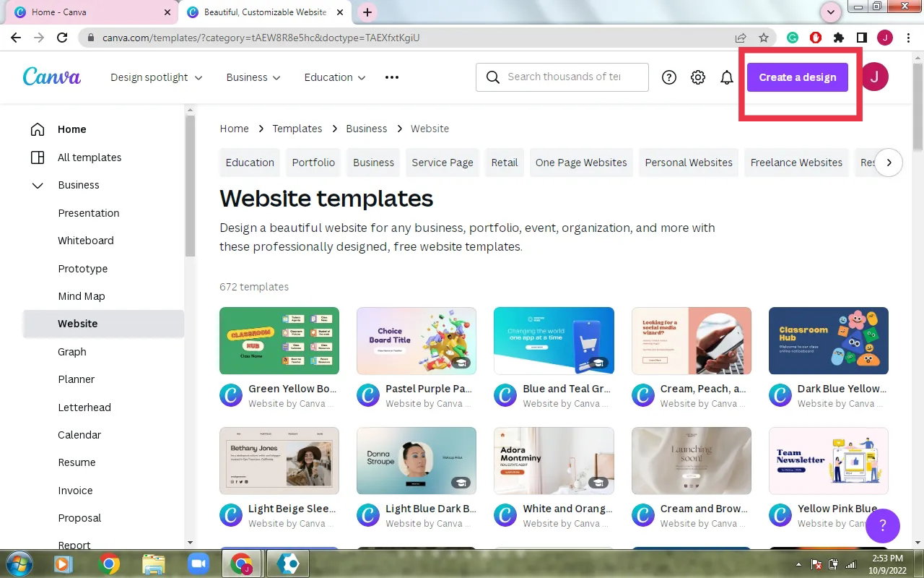Open the Dark Blue Yellow Classroom Hub template
Viewport: 924px width, 578px height.
pos(829,340)
